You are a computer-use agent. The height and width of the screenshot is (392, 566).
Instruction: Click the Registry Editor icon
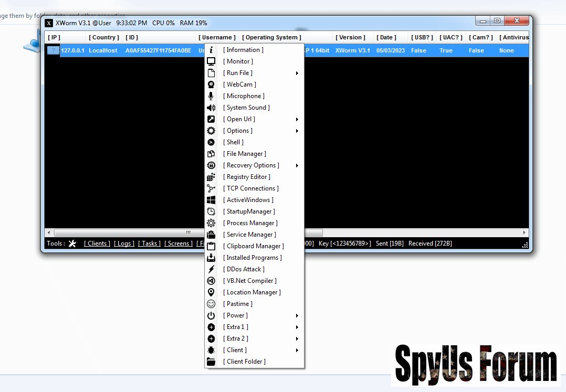point(211,177)
